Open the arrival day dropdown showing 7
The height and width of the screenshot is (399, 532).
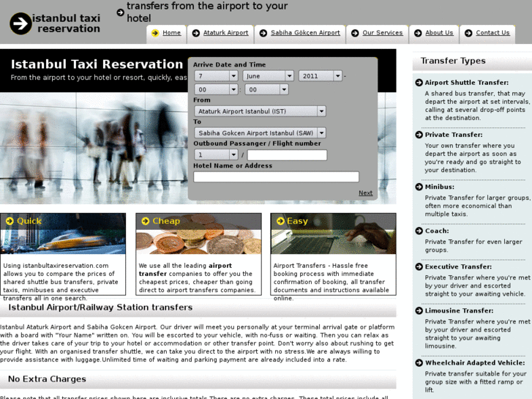pos(216,75)
